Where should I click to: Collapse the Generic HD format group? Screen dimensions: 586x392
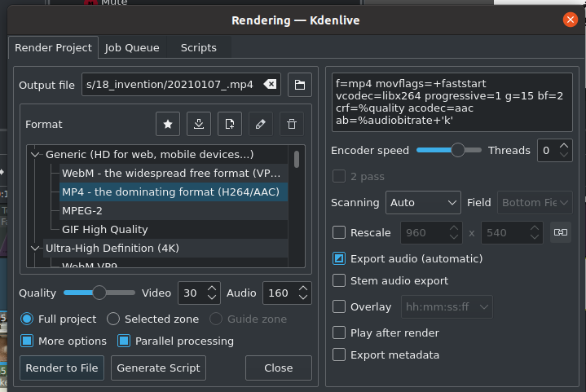click(35, 154)
